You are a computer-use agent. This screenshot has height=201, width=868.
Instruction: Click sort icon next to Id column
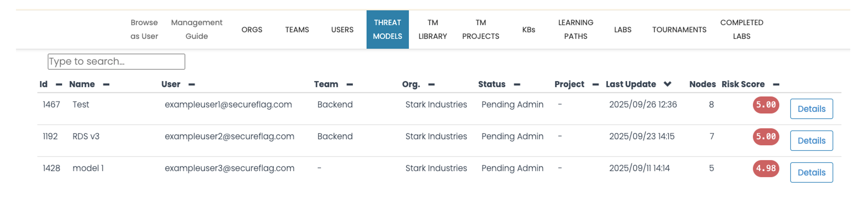tap(59, 84)
